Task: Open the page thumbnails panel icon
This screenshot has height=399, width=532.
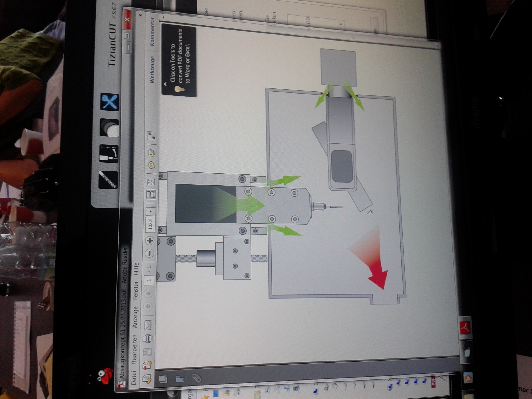Action: 163,379
